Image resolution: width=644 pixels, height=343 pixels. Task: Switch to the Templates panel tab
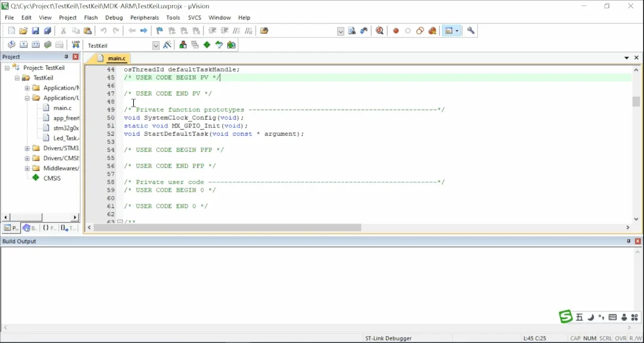pyautogui.click(x=69, y=228)
